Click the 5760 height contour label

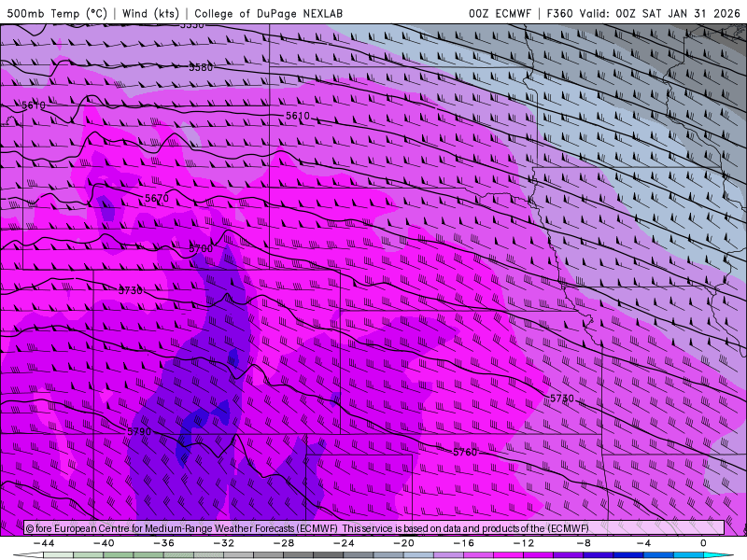(x=465, y=452)
